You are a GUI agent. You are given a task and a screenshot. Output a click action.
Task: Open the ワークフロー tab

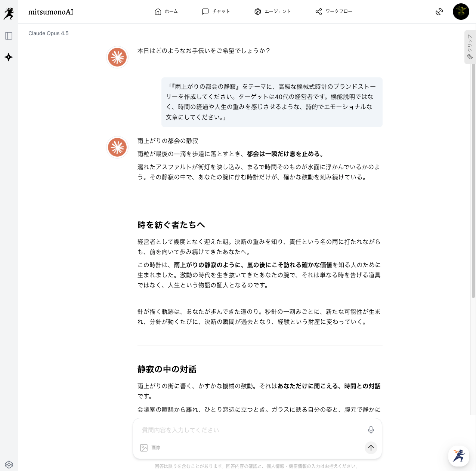(334, 12)
